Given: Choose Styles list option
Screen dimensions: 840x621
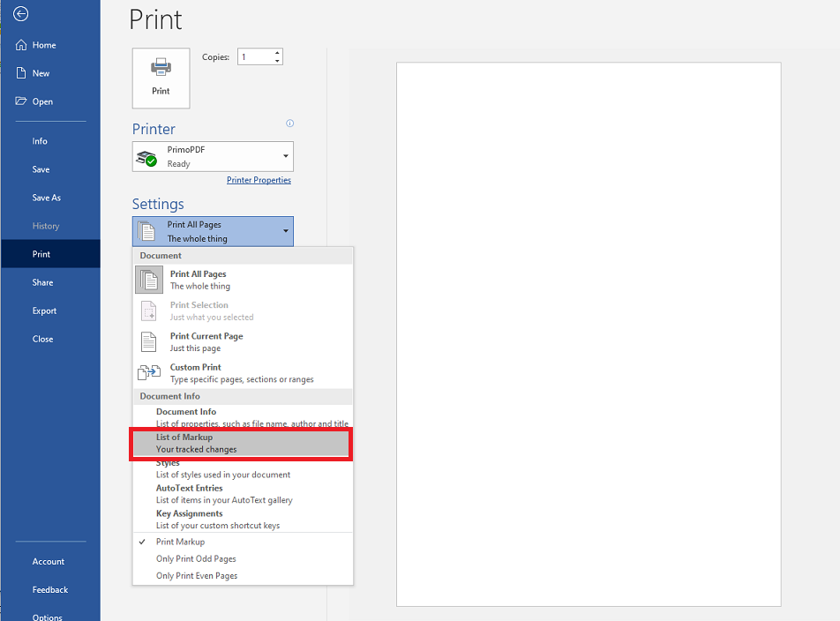Looking at the screenshot, I should 243,469.
